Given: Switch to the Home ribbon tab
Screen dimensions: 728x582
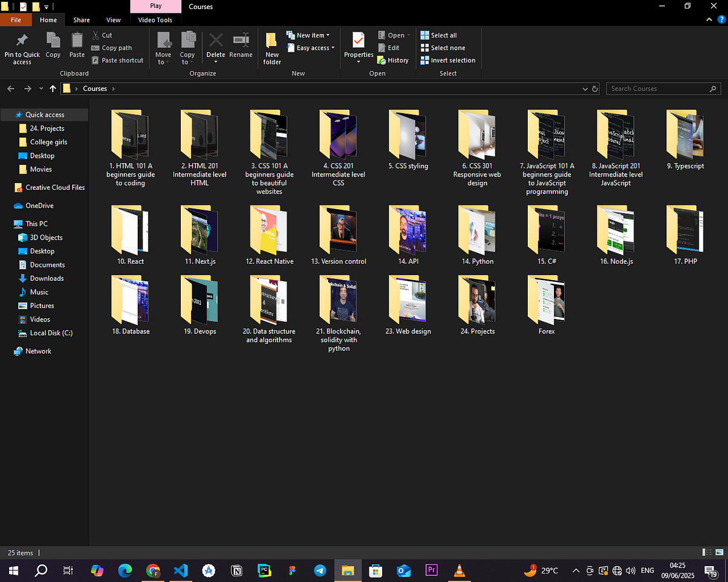Looking at the screenshot, I should click(49, 20).
